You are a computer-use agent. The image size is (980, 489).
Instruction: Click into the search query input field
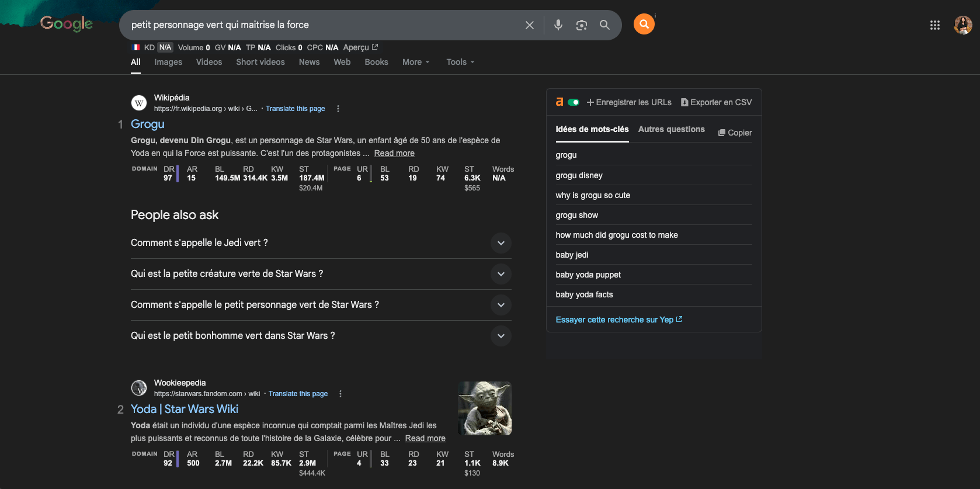point(321,25)
